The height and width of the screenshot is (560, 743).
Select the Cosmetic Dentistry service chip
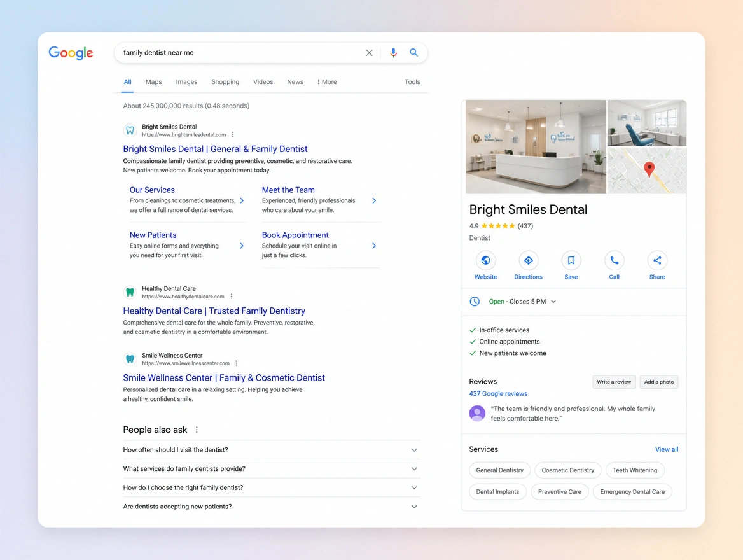tap(567, 470)
